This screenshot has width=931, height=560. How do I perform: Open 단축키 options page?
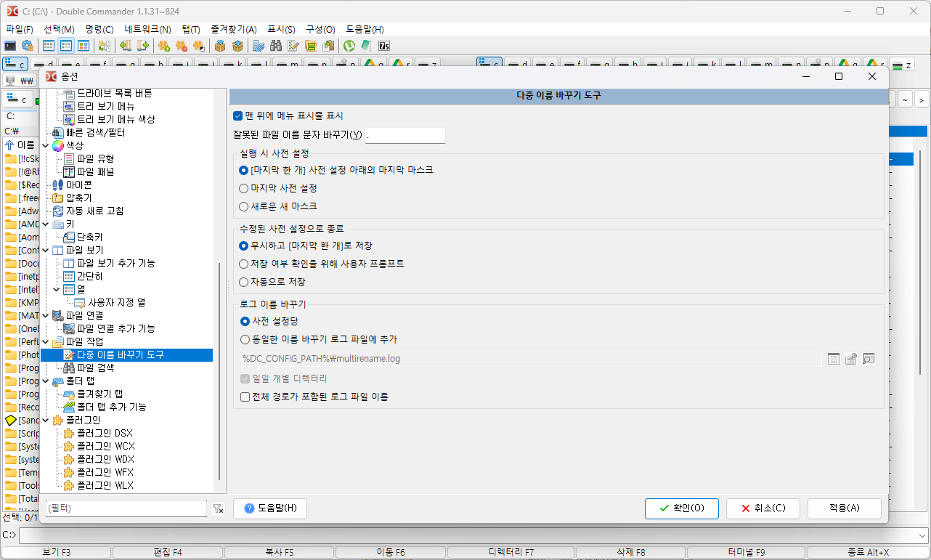(90, 237)
